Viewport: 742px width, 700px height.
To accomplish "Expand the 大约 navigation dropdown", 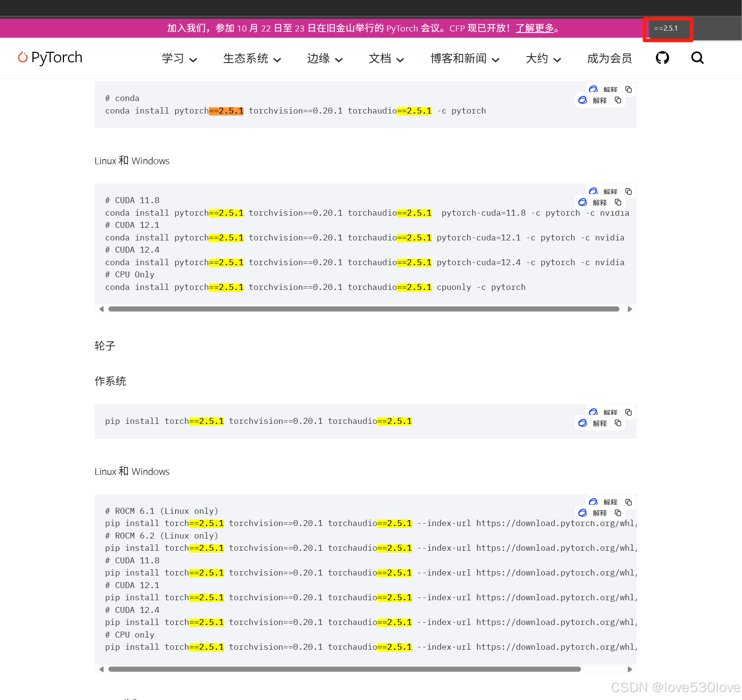I will coord(543,59).
